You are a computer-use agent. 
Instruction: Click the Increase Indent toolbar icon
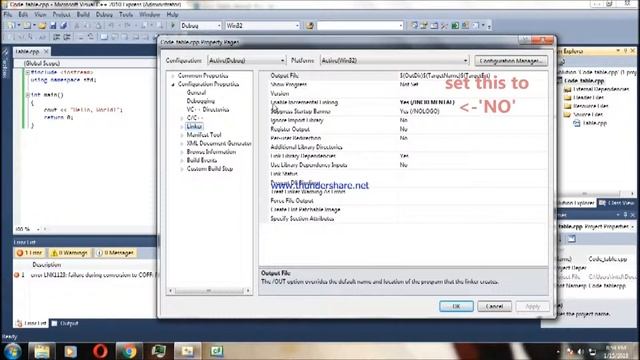click(x=67, y=37)
